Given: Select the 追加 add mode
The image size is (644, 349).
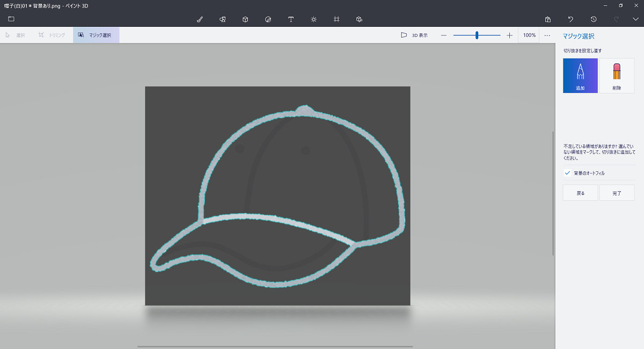Looking at the screenshot, I should pyautogui.click(x=580, y=76).
